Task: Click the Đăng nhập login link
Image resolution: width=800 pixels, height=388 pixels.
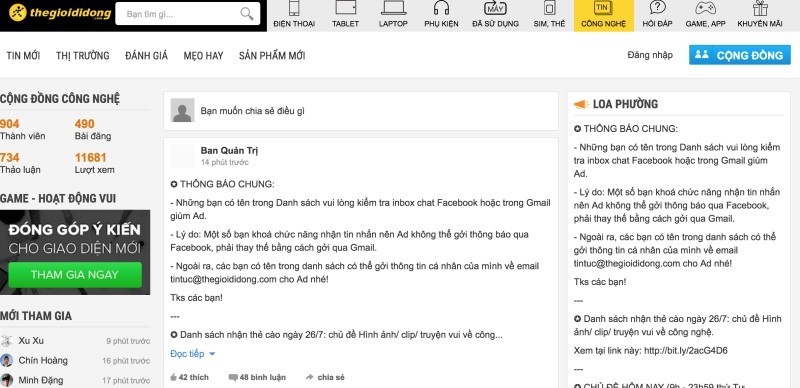Action: point(650,55)
